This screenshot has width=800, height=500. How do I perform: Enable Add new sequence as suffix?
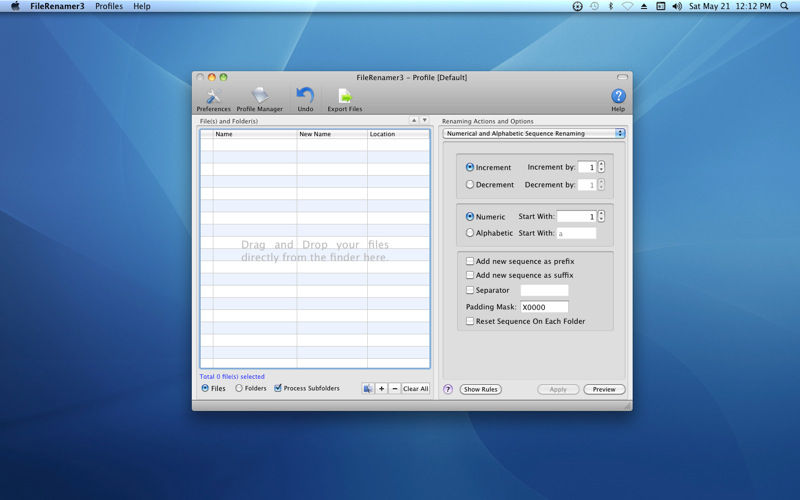tap(470, 275)
